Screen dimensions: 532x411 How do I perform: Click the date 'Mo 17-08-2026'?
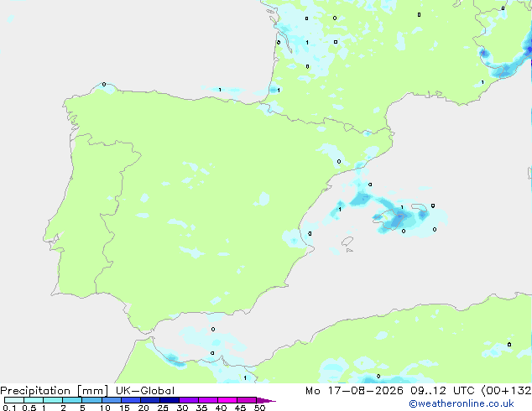pyautogui.click(x=354, y=391)
